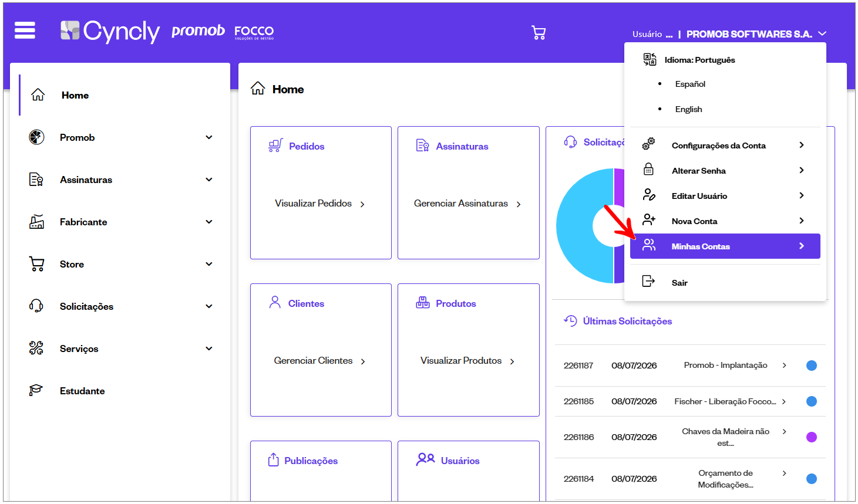Click blue status dot for request 2261187
Viewport: 858px width, 504px height.
coord(812,366)
